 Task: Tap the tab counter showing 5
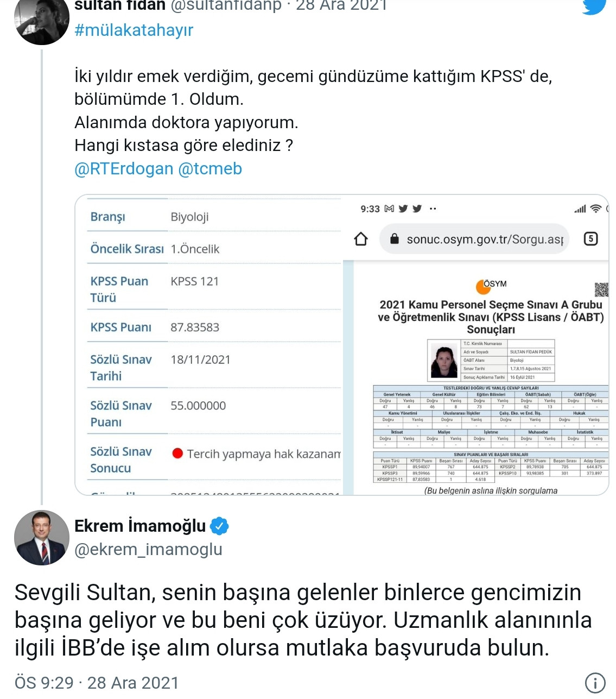pos(590,238)
